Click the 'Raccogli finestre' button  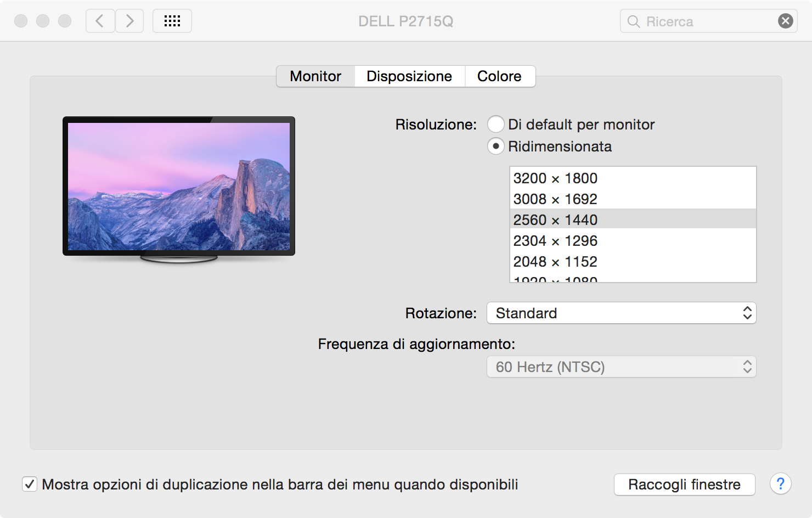pyautogui.click(x=684, y=485)
